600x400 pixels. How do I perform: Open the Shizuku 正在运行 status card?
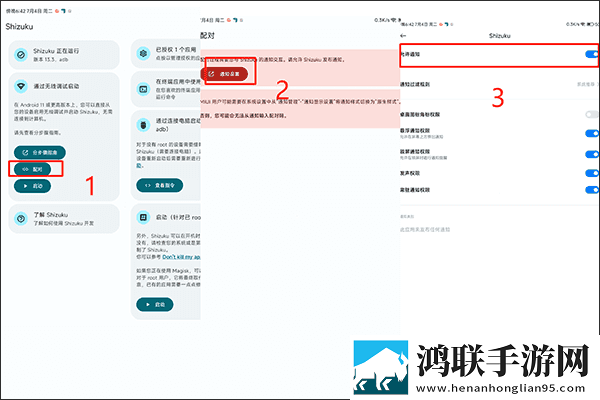[x=64, y=55]
